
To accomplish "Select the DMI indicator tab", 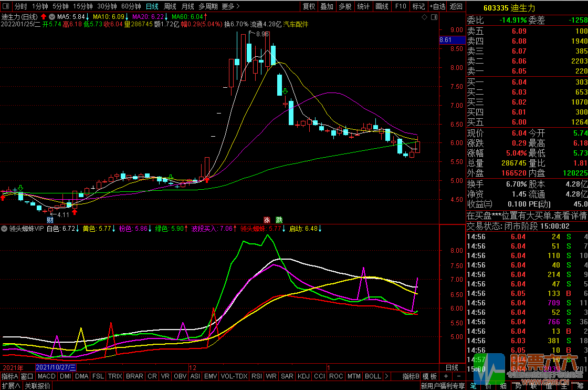I will [x=65, y=376].
